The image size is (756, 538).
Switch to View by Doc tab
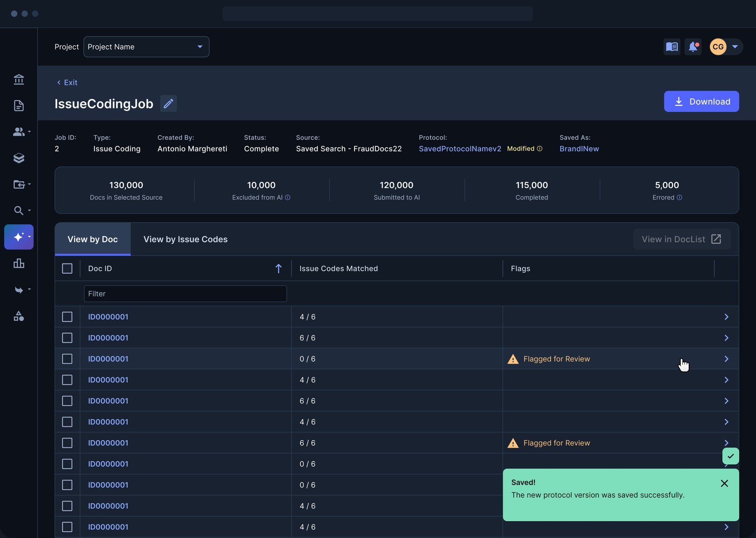click(93, 239)
